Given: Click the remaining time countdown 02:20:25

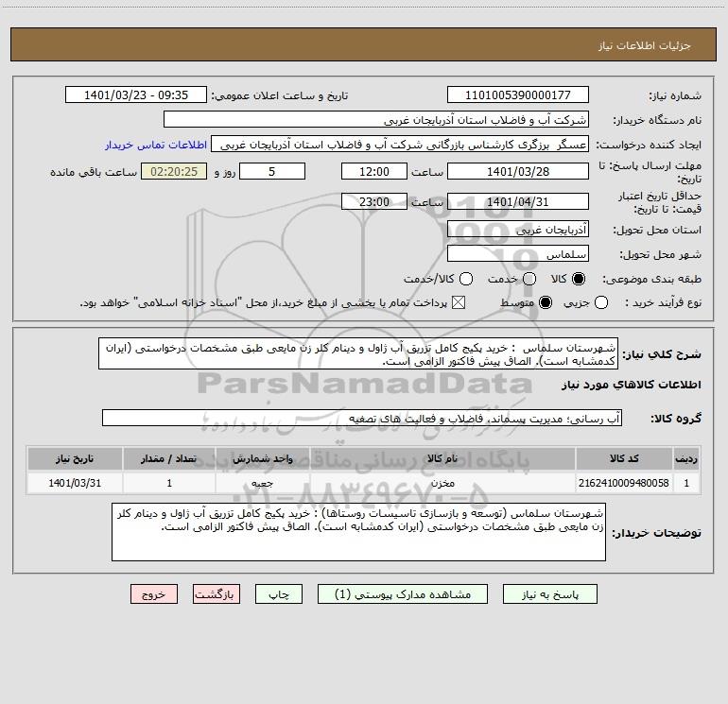Looking at the screenshot, I should click(x=174, y=171).
